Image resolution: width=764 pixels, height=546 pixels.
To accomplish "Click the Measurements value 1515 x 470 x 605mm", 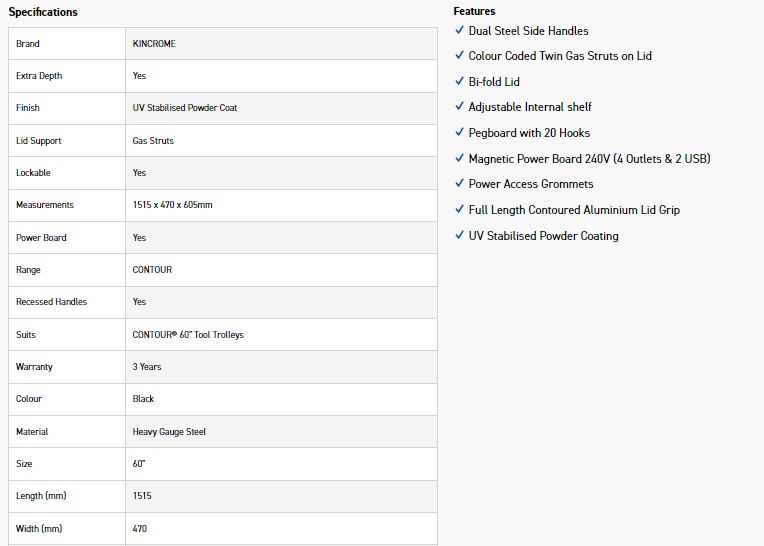I will click(172, 205).
